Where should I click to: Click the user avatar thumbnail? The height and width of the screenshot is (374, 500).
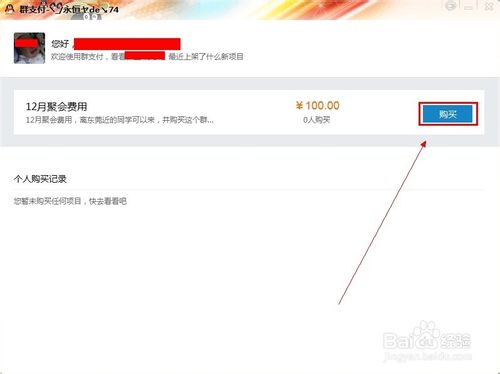29,48
